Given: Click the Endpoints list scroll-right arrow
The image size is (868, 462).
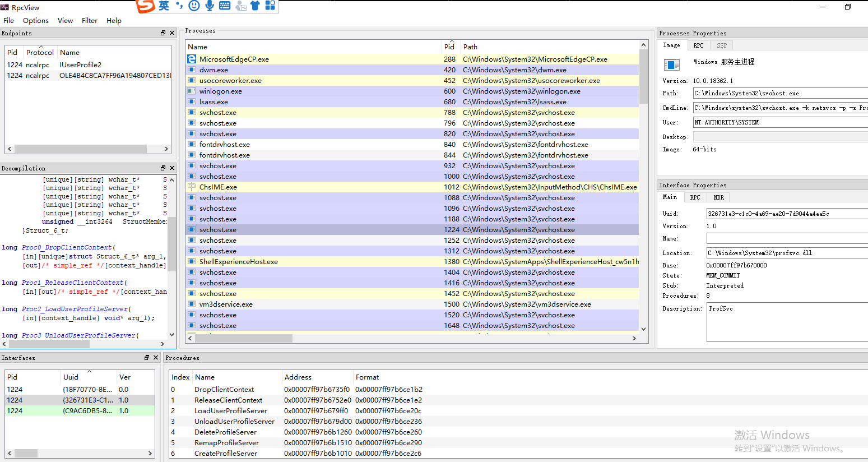Looking at the screenshot, I should click(x=166, y=149).
